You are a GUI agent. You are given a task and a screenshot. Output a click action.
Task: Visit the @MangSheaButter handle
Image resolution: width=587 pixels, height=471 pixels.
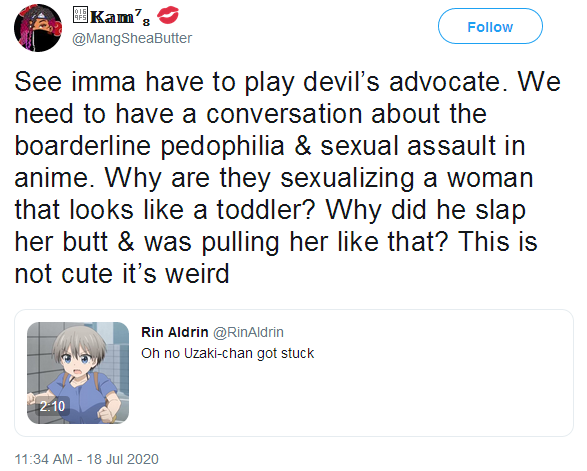click(132, 38)
